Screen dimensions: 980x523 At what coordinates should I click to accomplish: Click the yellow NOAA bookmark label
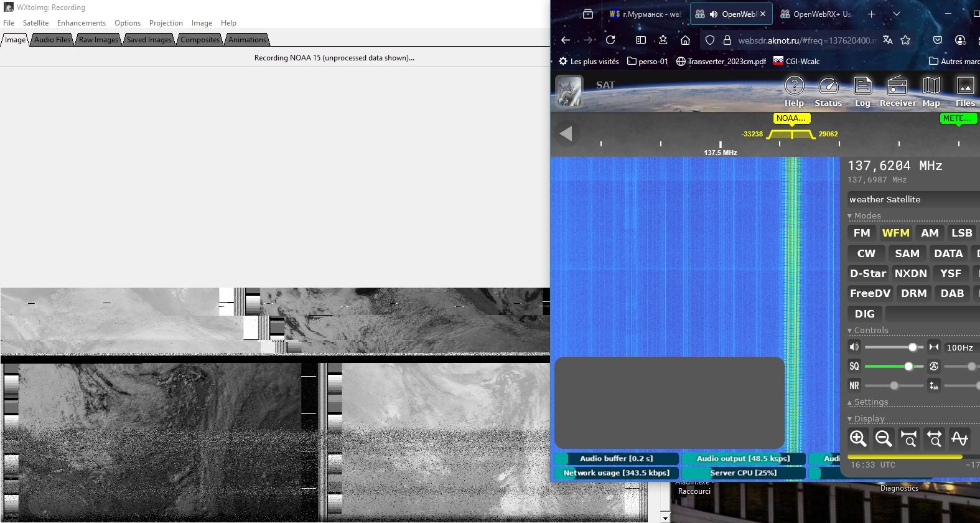[x=791, y=118]
